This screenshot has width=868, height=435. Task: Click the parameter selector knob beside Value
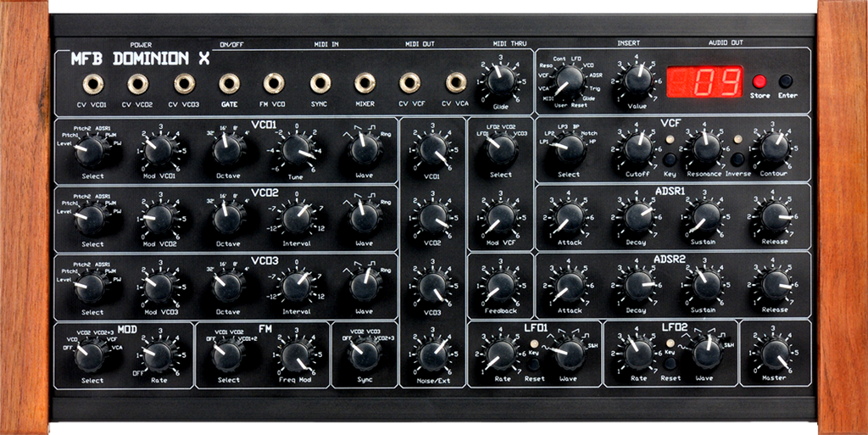(570, 81)
